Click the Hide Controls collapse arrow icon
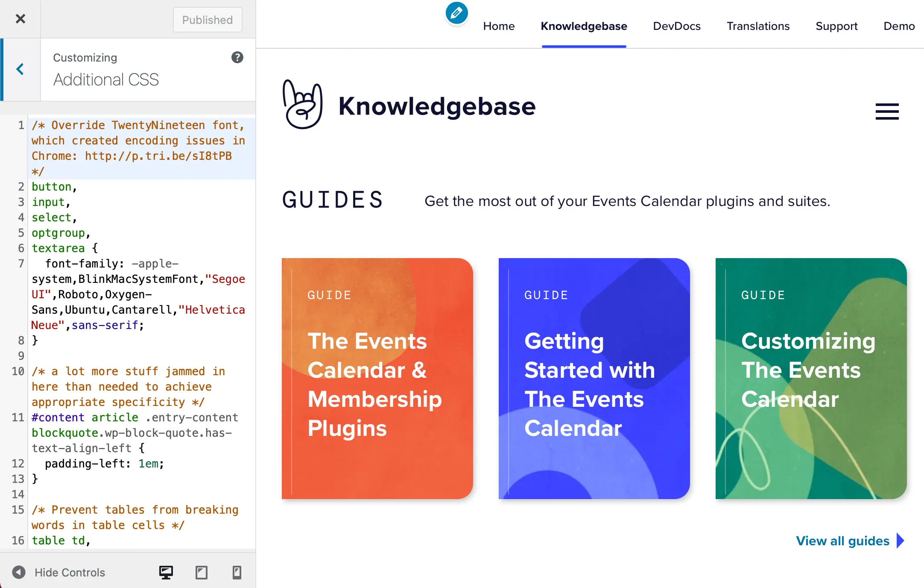Screen dimensions: 924x588 coord(19,572)
